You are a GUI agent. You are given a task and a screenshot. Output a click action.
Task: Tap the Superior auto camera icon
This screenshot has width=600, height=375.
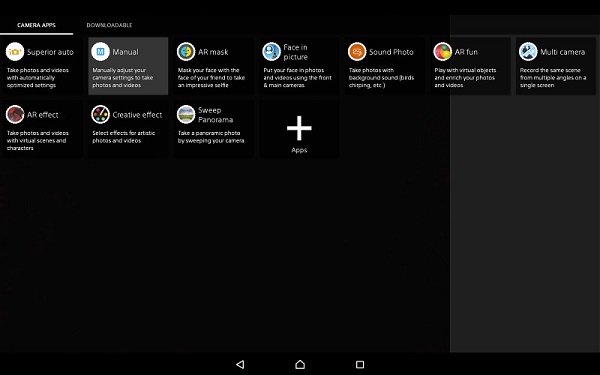[x=15, y=52]
